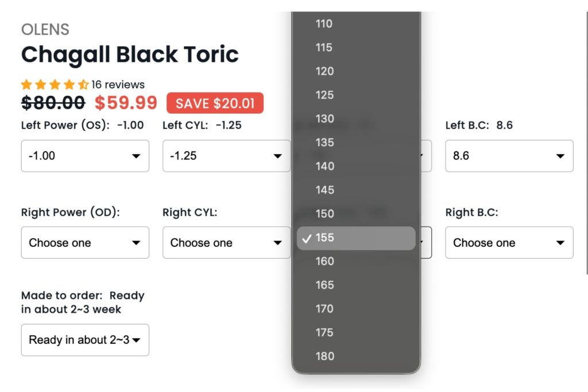The width and height of the screenshot is (588, 392).
Task: Click the SAVE $20.01 badge
Action: 215,103
